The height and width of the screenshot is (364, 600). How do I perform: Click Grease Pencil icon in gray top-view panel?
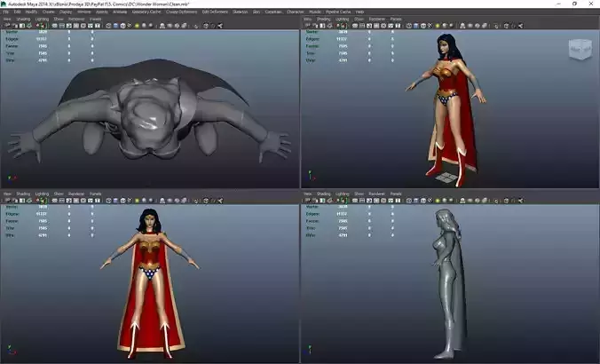[x=43, y=26]
